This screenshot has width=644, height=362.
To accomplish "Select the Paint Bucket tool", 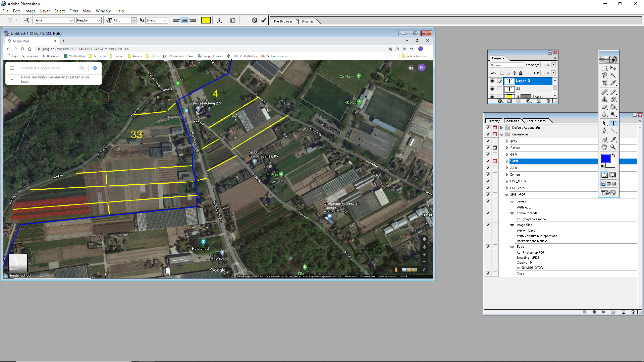I will tap(613, 107).
